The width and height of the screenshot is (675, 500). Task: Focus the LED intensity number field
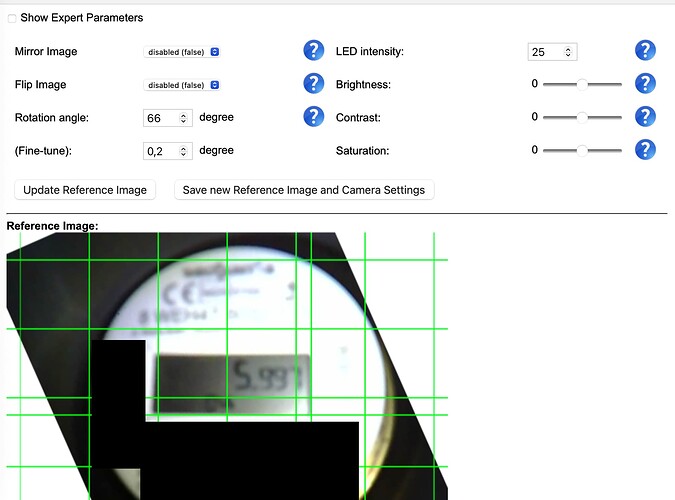point(545,52)
